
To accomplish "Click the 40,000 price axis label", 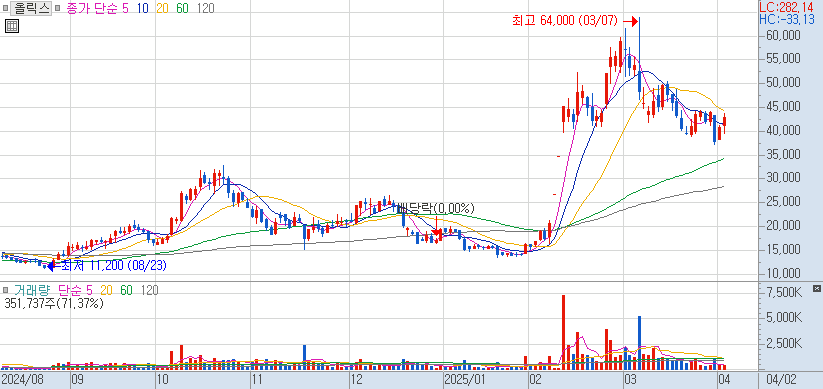I will tap(783, 131).
